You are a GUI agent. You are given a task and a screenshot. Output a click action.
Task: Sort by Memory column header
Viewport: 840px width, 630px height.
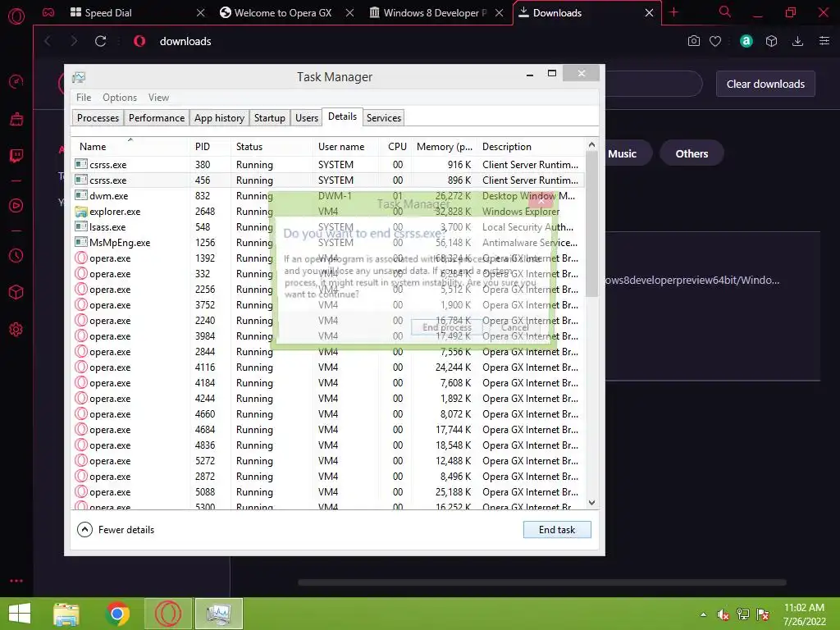(444, 147)
